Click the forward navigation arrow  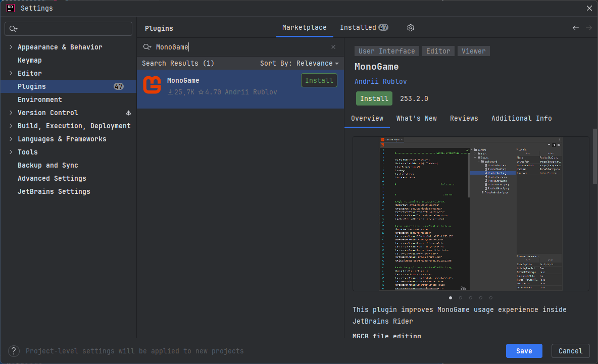(588, 28)
